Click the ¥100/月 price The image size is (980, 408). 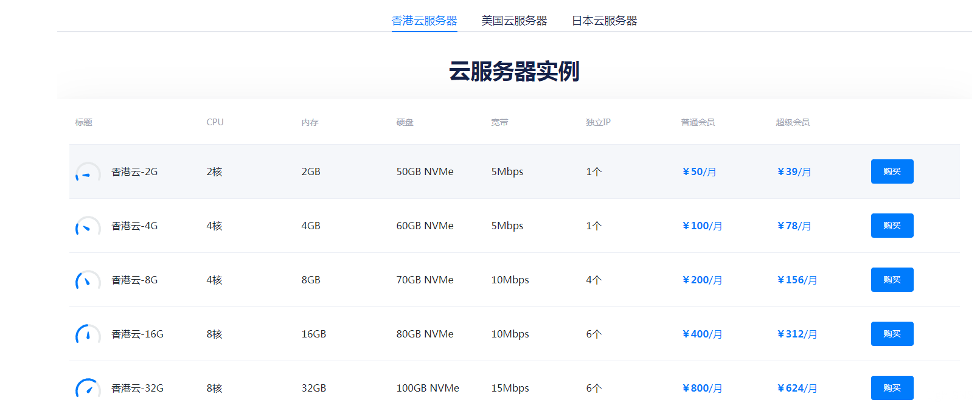pyautogui.click(x=702, y=226)
